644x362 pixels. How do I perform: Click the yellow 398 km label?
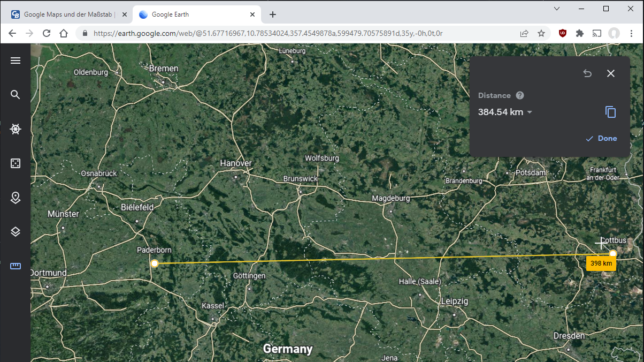pos(601,263)
